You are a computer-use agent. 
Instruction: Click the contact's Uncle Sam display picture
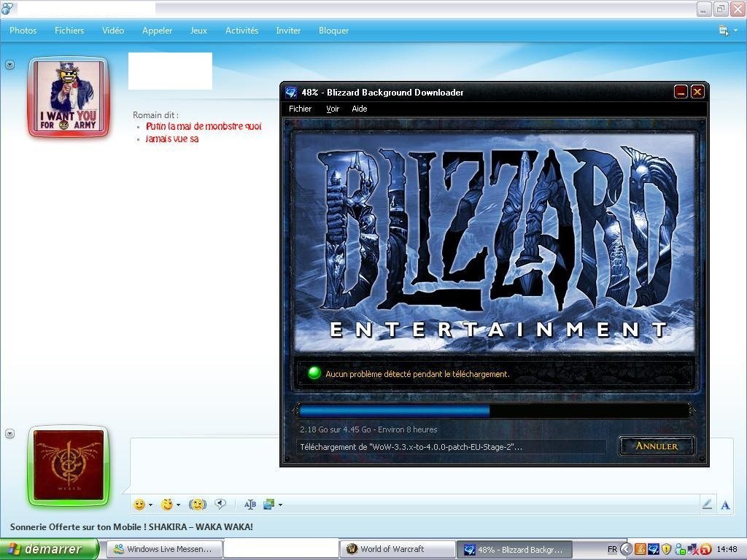pyautogui.click(x=69, y=97)
